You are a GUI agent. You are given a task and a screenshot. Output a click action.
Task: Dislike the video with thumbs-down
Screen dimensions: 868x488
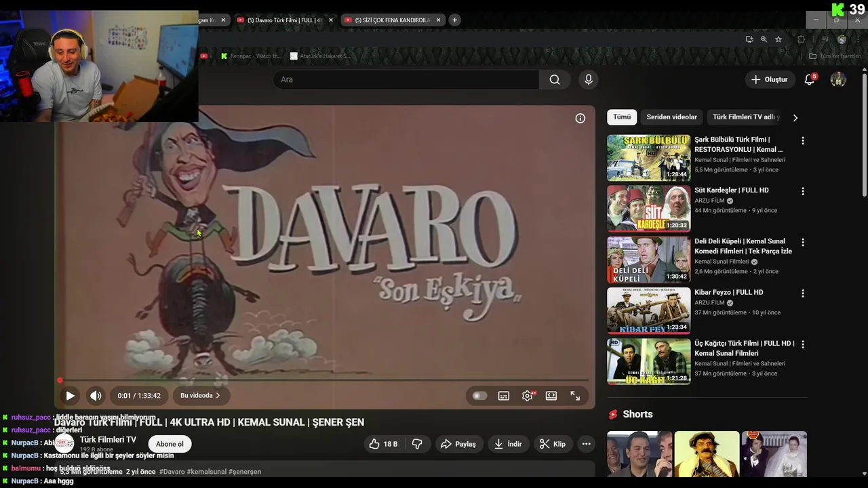point(417,444)
